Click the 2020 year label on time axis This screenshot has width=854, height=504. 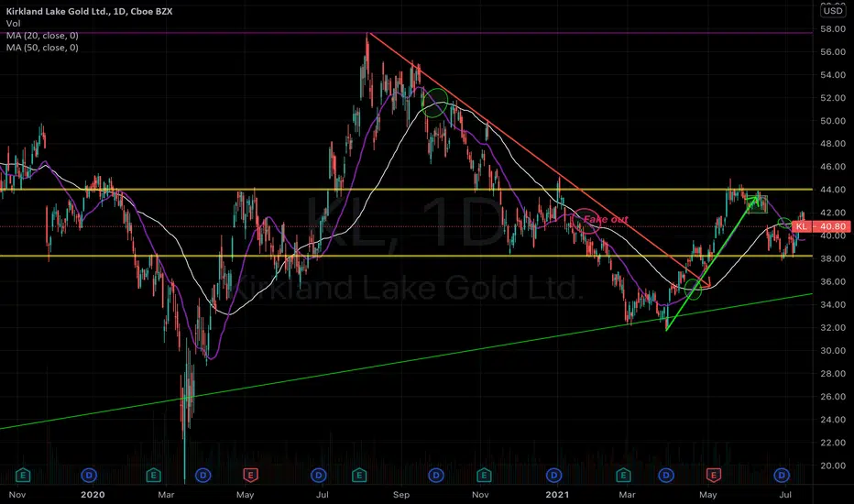click(92, 495)
